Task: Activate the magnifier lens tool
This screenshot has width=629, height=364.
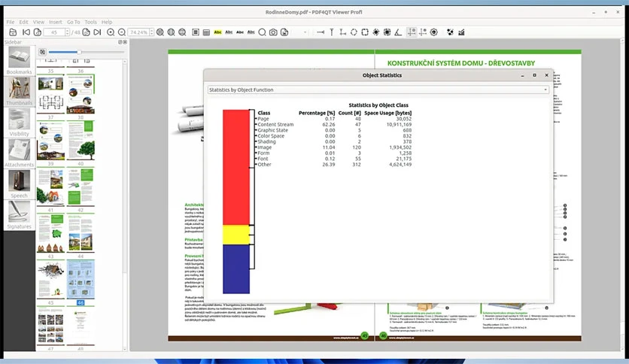Action: [263, 32]
